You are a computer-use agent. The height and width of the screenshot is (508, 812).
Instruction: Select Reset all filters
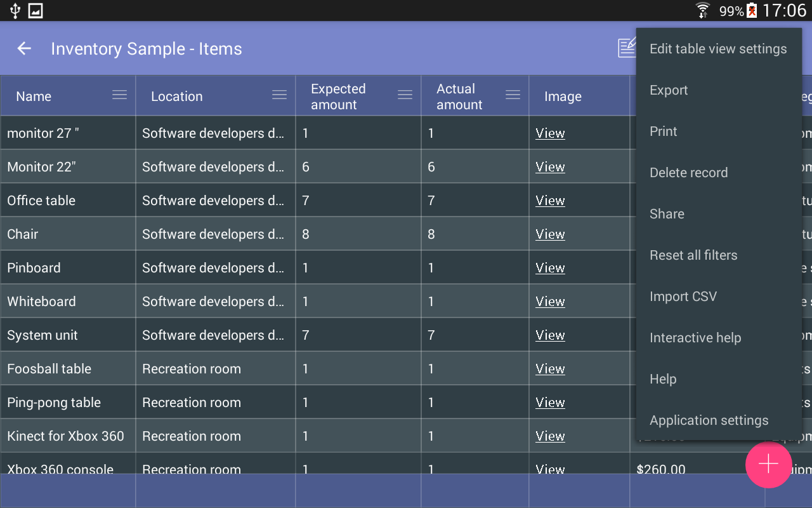(718, 255)
